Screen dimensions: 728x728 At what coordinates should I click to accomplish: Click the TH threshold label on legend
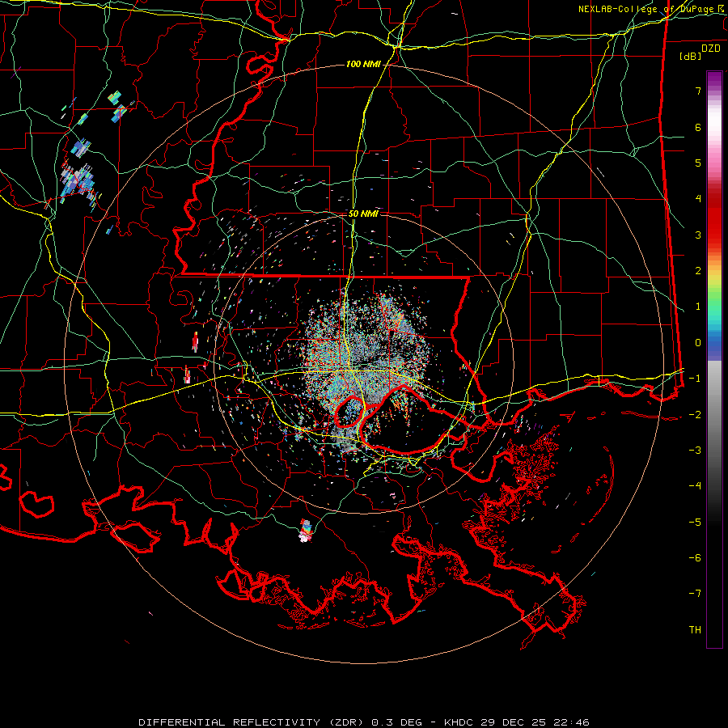[x=695, y=630]
